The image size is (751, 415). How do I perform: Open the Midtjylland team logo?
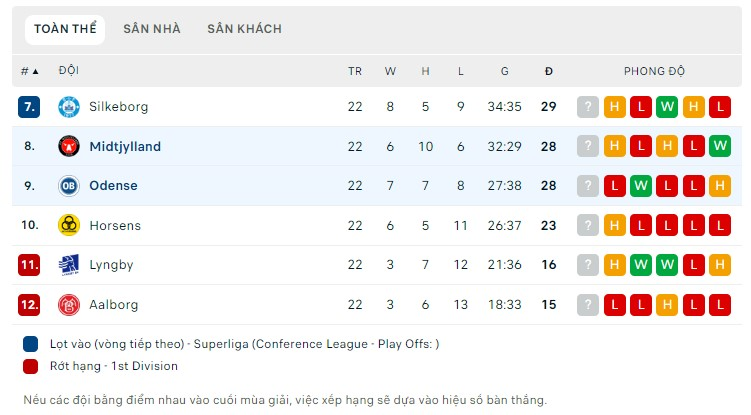click(68, 146)
